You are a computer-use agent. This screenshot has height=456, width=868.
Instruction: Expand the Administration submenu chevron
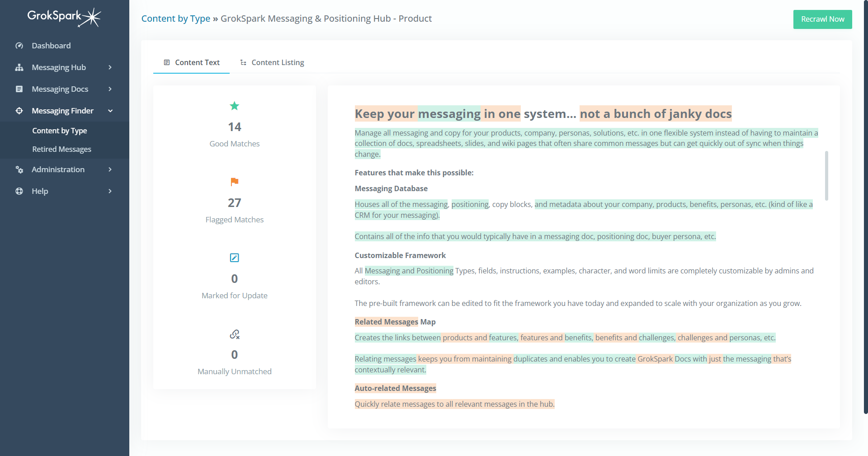[x=110, y=169]
